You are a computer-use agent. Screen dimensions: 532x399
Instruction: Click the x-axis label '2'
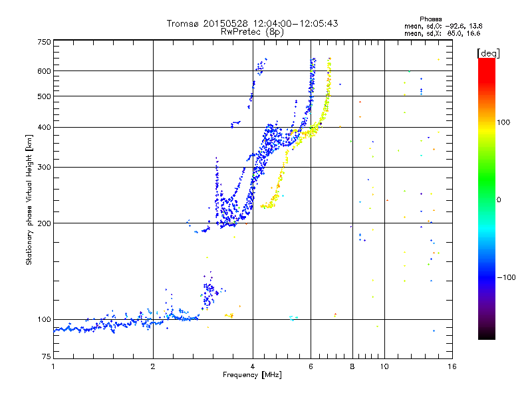coord(153,366)
